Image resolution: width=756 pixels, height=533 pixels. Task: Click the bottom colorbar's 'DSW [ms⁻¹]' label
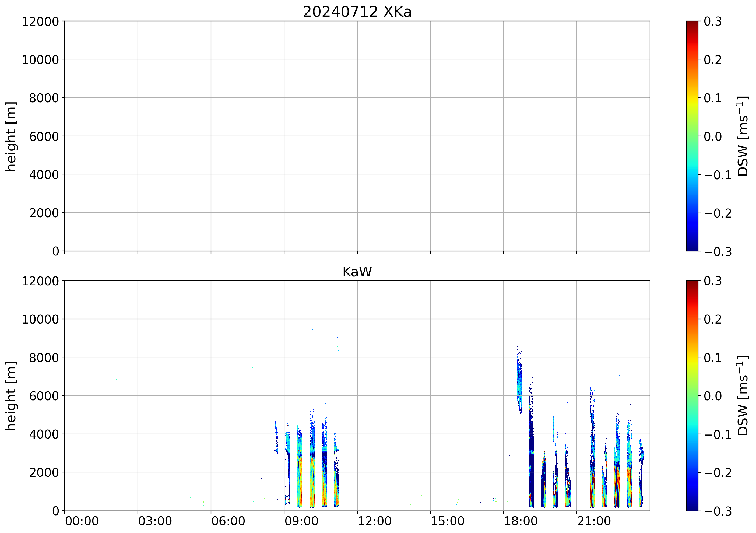[742, 395]
